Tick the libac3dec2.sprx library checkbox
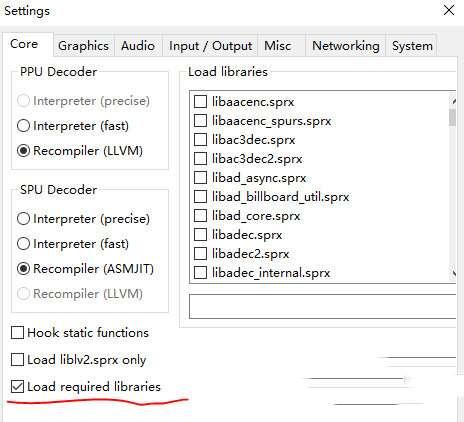 pos(200,159)
